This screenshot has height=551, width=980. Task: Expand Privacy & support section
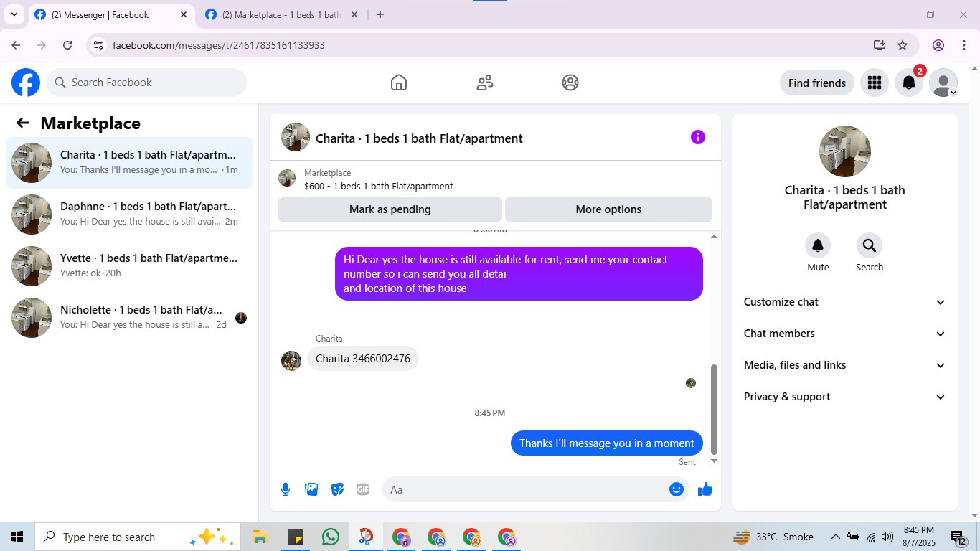[845, 397]
